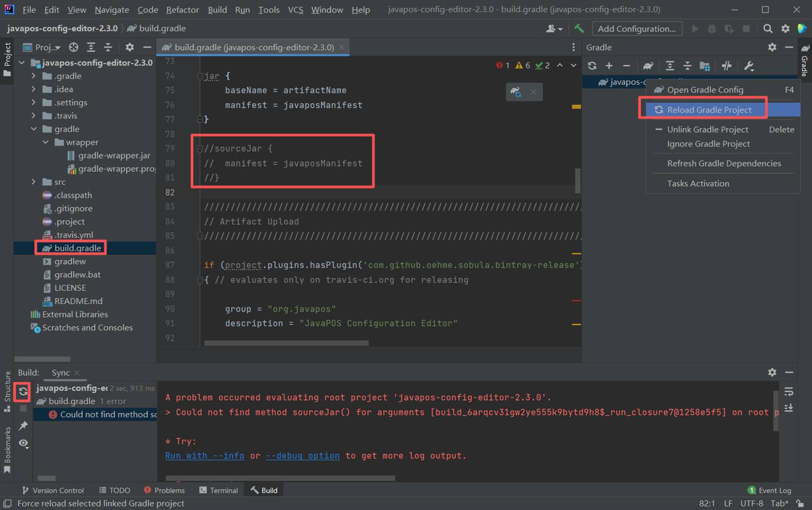This screenshot has width=812, height=510.
Task: Click the floating Load Gradle Changes icon in editor
Action: tap(515, 92)
